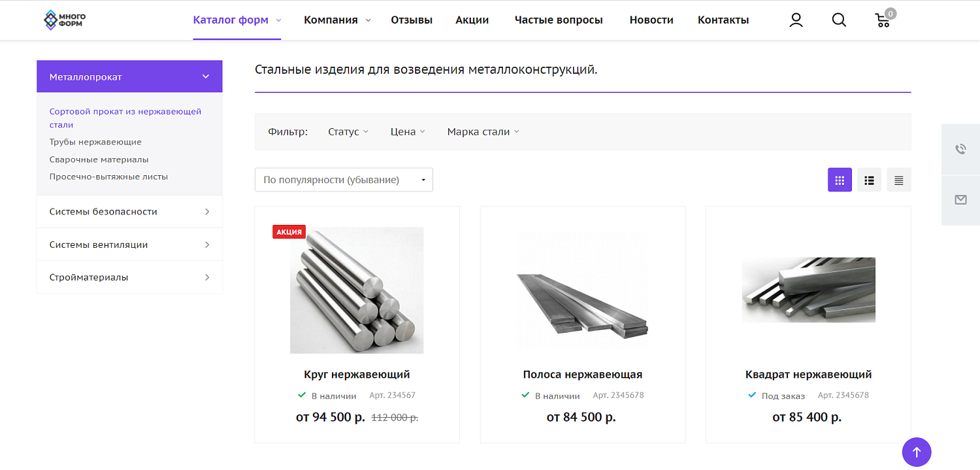Open the Статус filter dropdown
Screen dimensions: 980x470
tap(348, 131)
